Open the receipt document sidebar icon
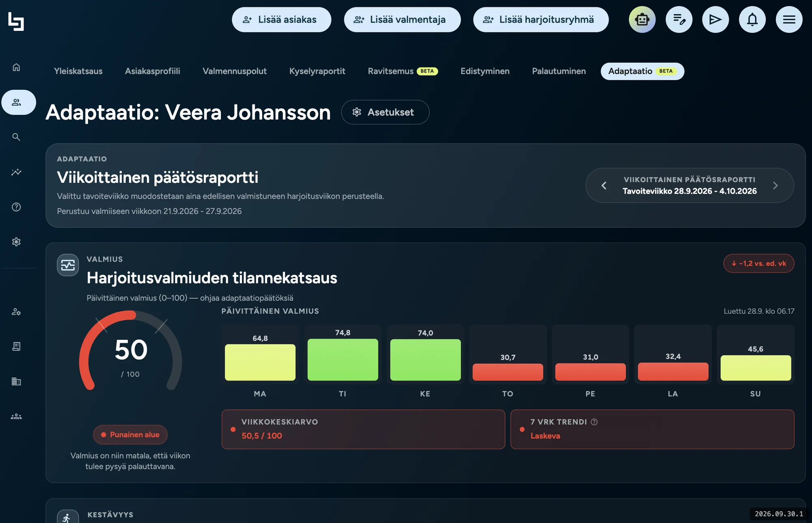812x523 pixels. pos(16,346)
